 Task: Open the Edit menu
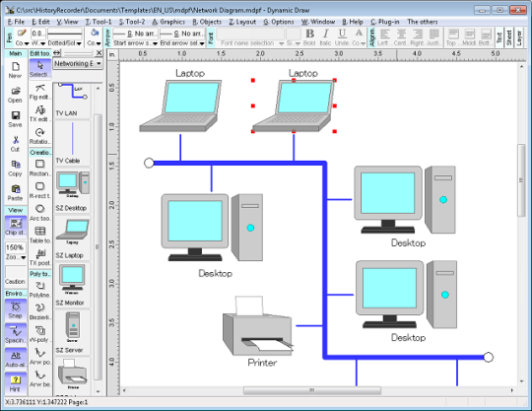40,22
